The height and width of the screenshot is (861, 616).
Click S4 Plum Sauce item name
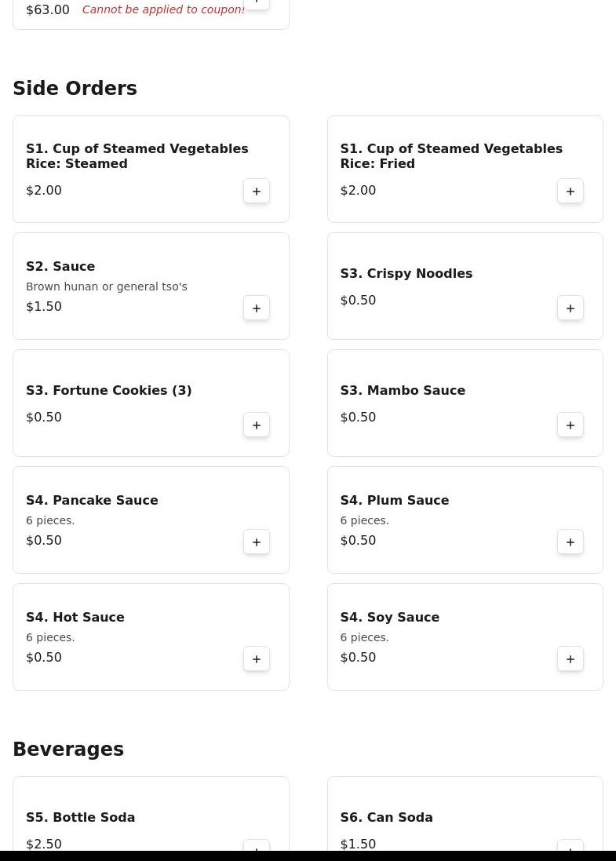(x=395, y=500)
